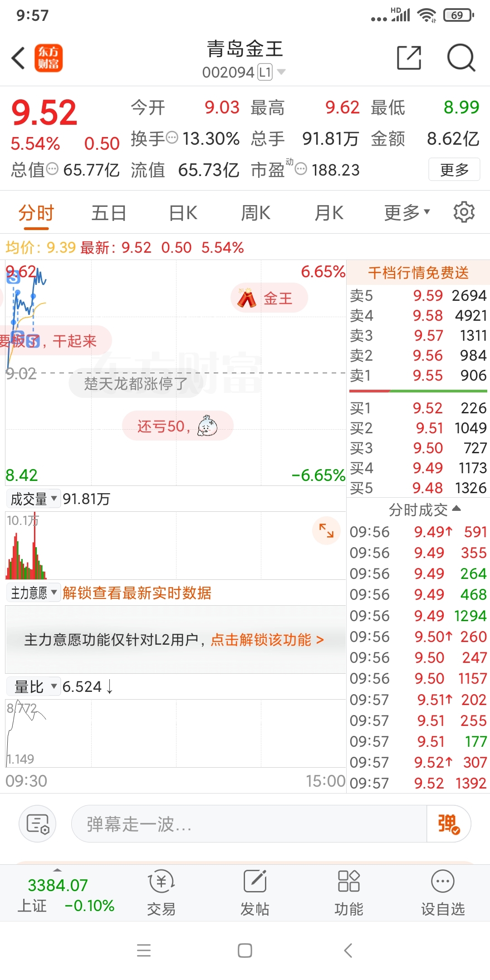This screenshot has width=490, height=980.
Task: Tap the 卖1 9.55 order row
Action: click(418, 375)
